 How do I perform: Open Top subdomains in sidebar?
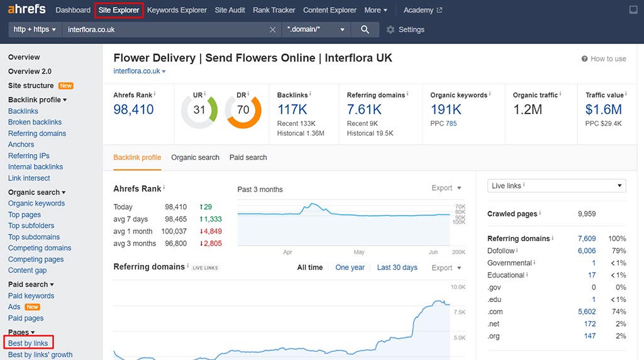[x=34, y=237]
